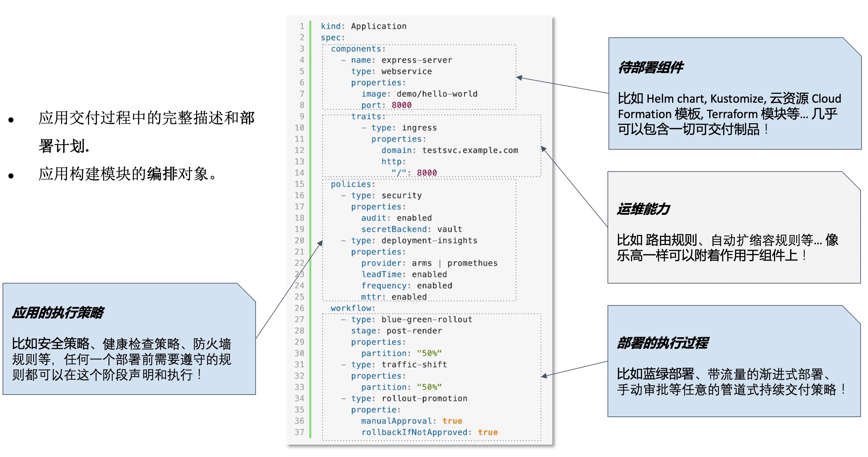
Task: Select 'image: demo/hello-world' line
Action: [x=419, y=94]
